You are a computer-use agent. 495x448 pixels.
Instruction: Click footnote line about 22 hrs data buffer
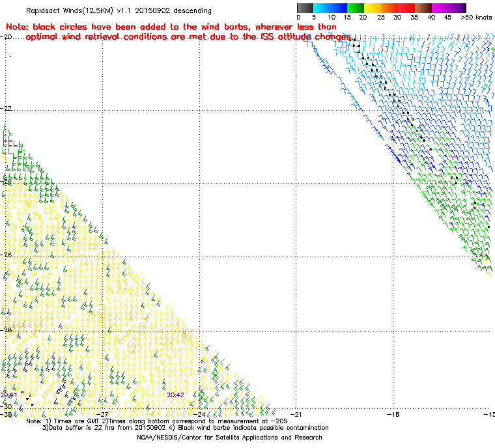pyautogui.click(x=186, y=428)
